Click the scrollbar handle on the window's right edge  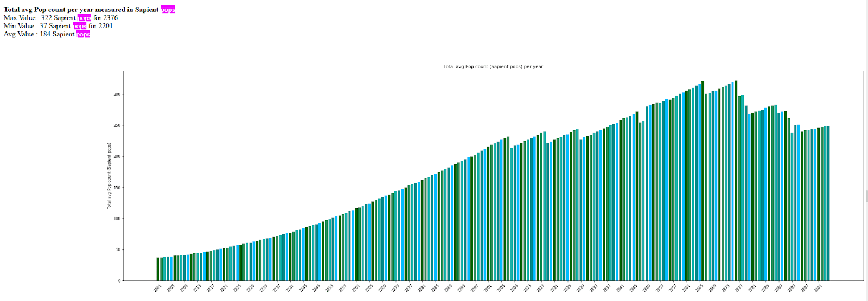click(867, 196)
